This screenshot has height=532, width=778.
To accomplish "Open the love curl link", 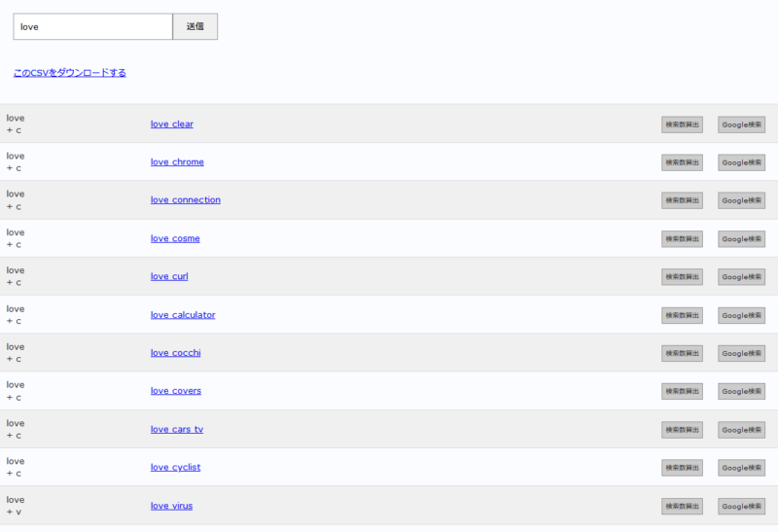I will pyautogui.click(x=169, y=276).
